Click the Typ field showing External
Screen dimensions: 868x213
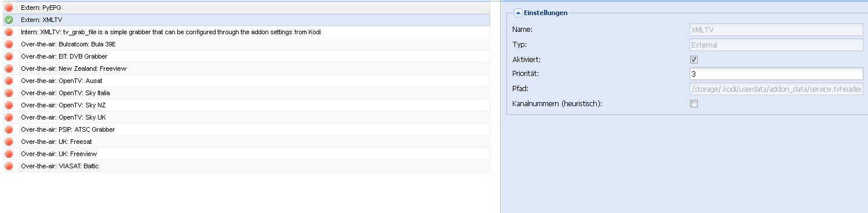coord(776,45)
